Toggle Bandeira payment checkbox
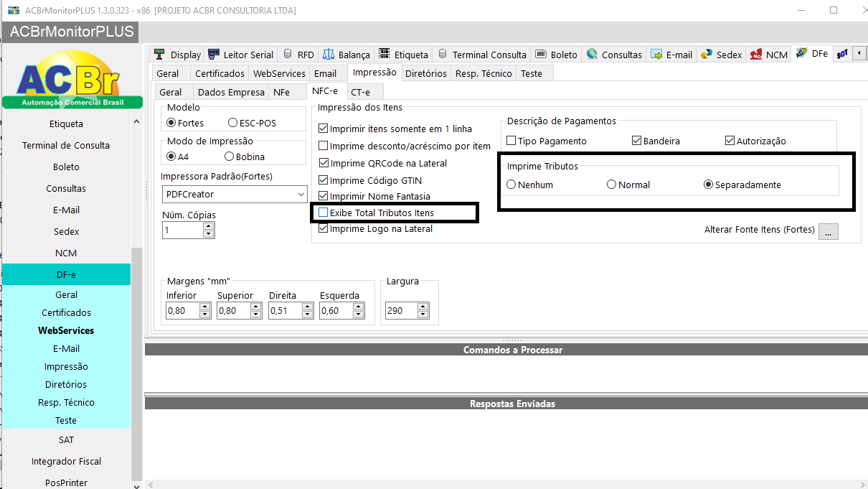 [636, 141]
